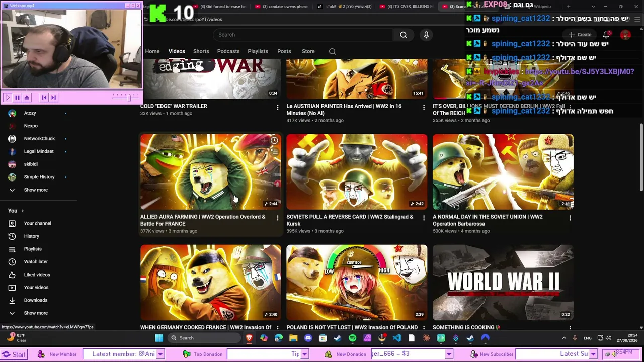Open Discord from the taskbar
Screen dimensions: 644x362
click(308, 338)
